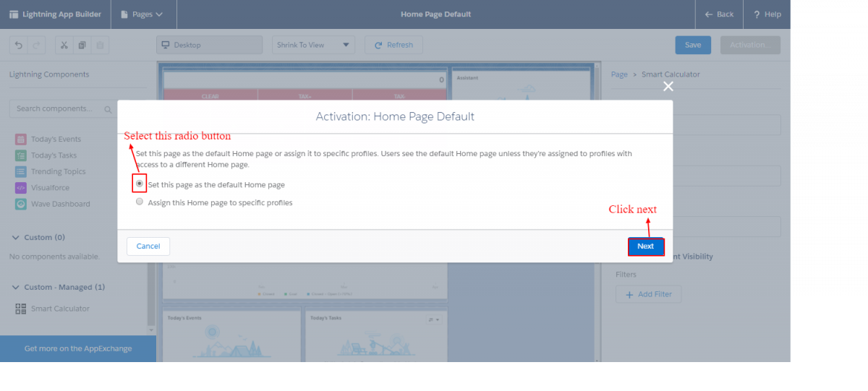The height and width of the screenshot is (391, 868).
Task: Open the Pages dropdown menu
Action: [x=142, y=14]
